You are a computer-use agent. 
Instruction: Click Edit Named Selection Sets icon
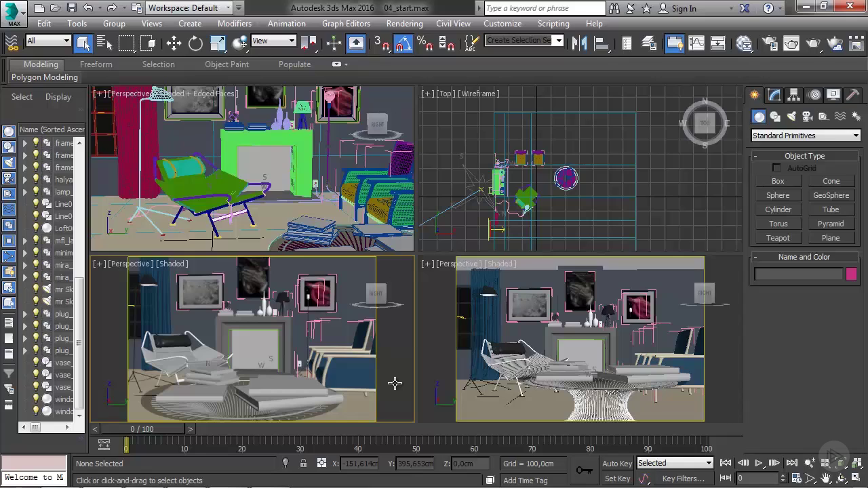[x=473, y=43]
